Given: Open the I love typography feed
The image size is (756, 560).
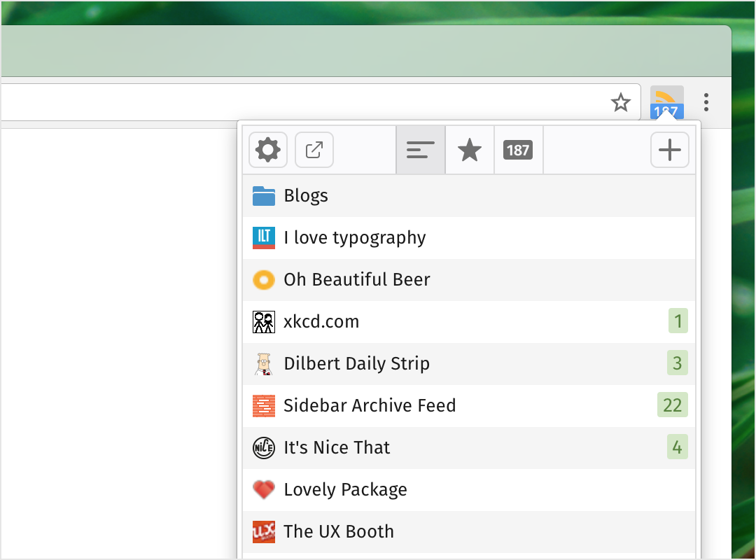Looking at the screenshot, I should (x=468, y=238).
